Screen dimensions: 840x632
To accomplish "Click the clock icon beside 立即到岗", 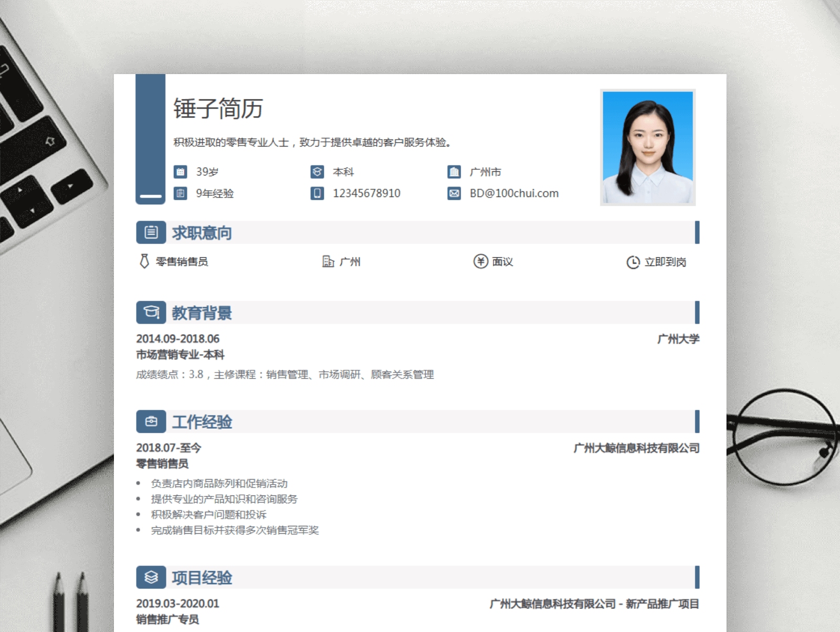I will (x=633, y=262).
